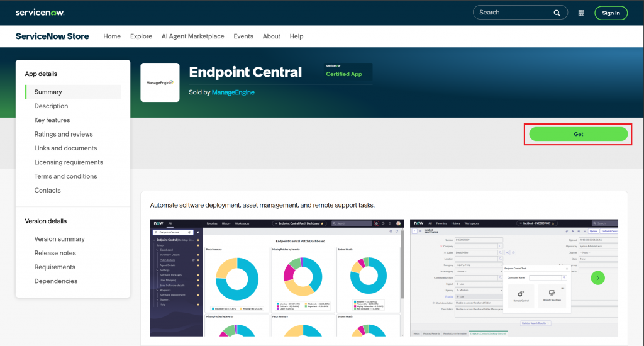Go to the Home menu item
The image size is (644, 346).
pos(112,36)
